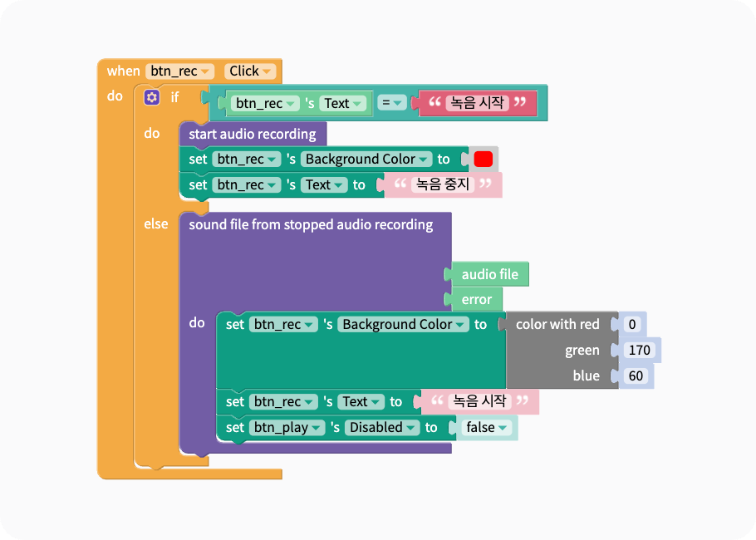Open Background Color dropdown beside the color with red block
Image resolution: width=756 pixels, height=540 pixels.
[404, 325]
